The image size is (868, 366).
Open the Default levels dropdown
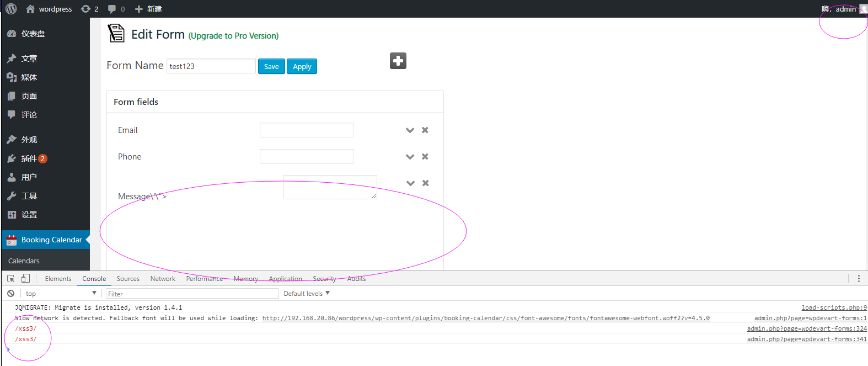pyautogui.click(x=307, y=294)
